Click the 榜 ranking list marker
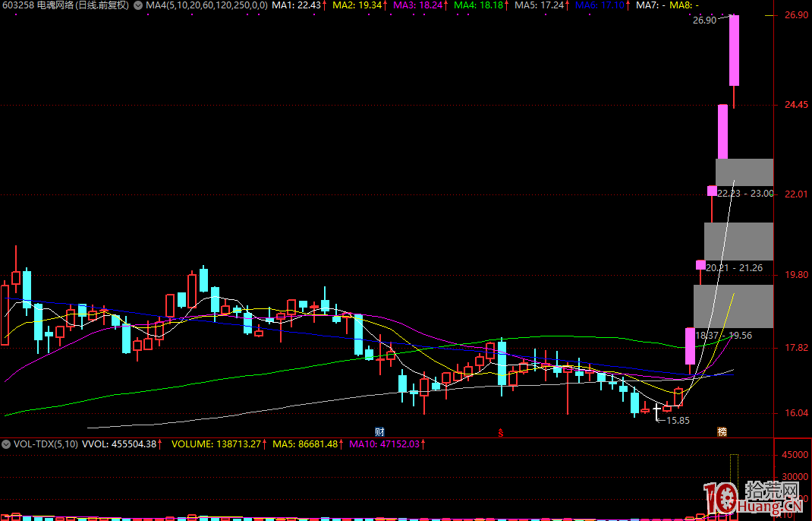Screen dimensions: 812x521 [x=722, y=431]
